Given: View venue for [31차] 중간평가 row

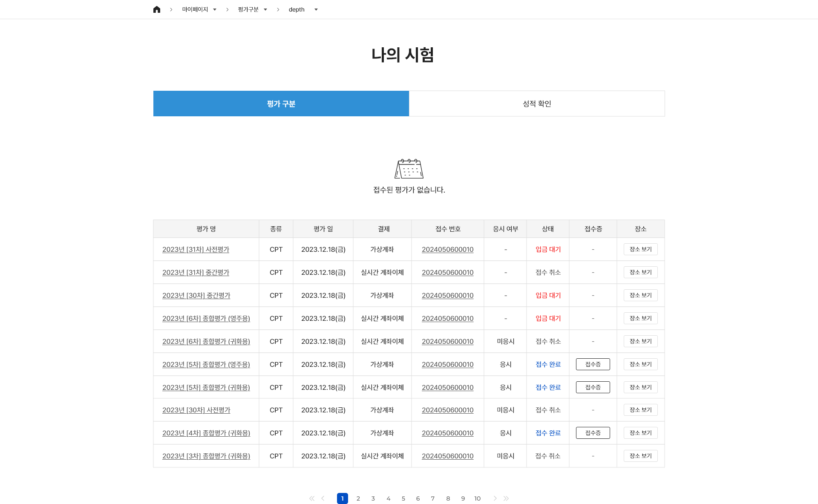Looking at the screenshot, I should click(x=641, y=272).
